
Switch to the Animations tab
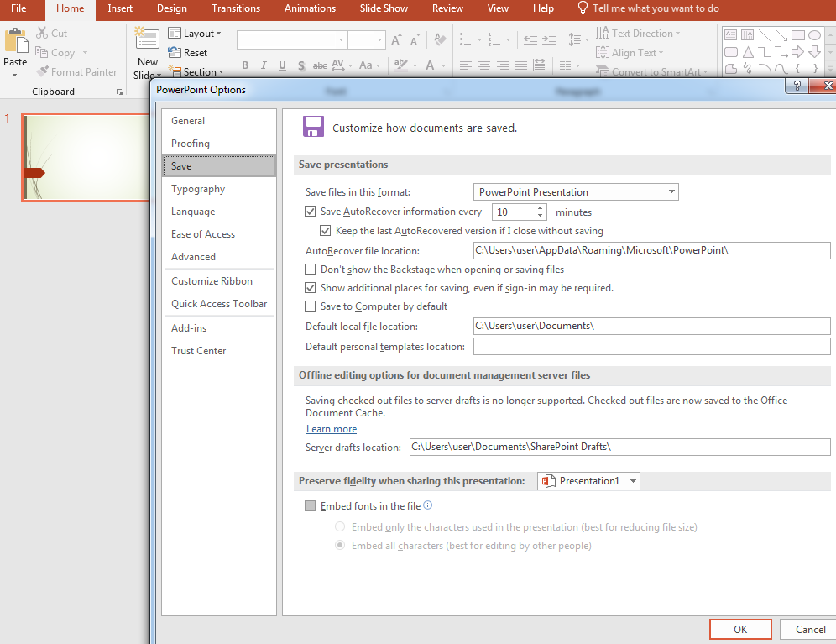point(310,8)
